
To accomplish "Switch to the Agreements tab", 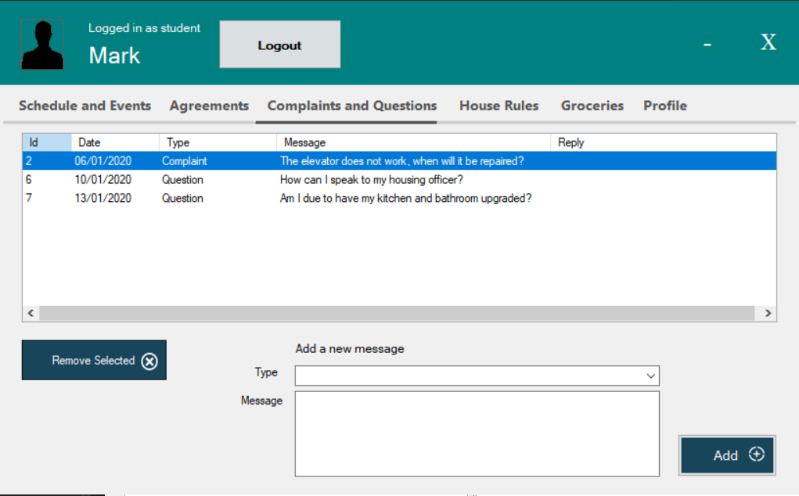I will (209, 106).
